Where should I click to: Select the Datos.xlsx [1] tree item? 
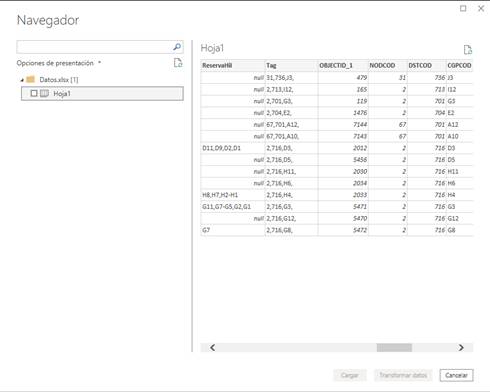pos(59,80)
